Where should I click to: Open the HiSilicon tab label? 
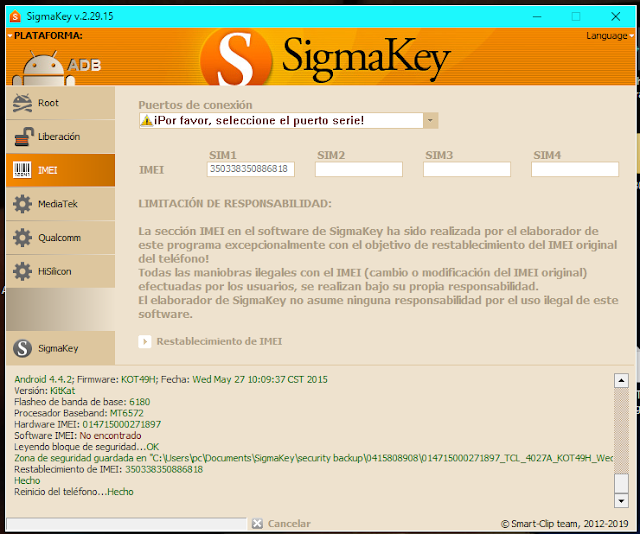(x=54, y=271)
